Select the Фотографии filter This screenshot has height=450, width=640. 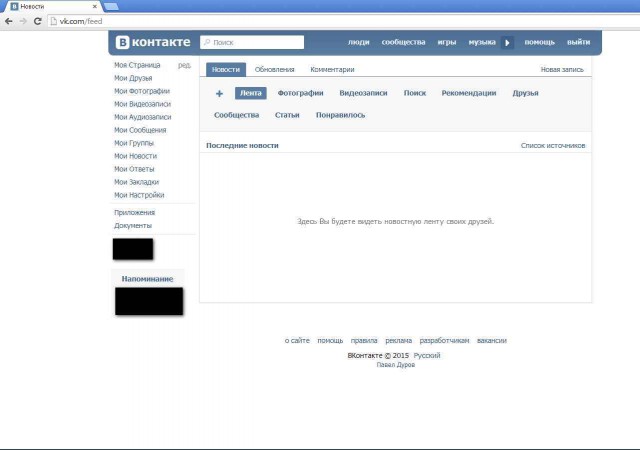[300, 93]
